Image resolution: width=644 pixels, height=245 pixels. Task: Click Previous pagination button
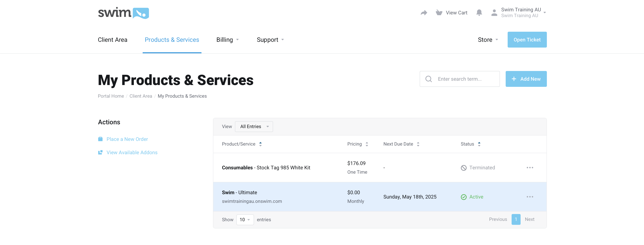(498, 219)
